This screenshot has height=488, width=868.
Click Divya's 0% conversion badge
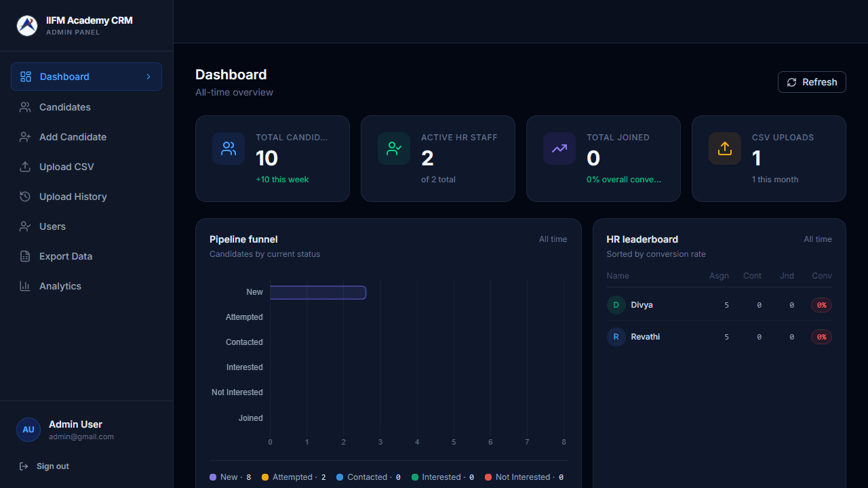[821, 305]
